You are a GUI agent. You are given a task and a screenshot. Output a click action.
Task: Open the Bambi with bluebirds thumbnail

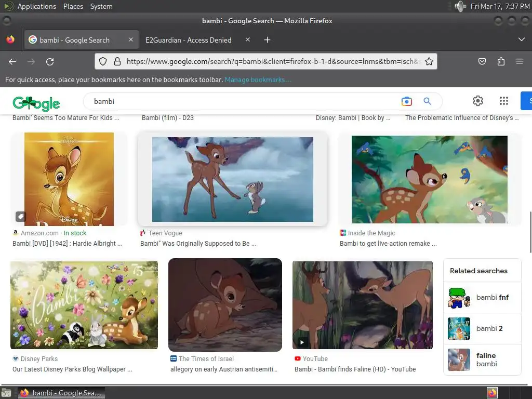coord(430,179)
